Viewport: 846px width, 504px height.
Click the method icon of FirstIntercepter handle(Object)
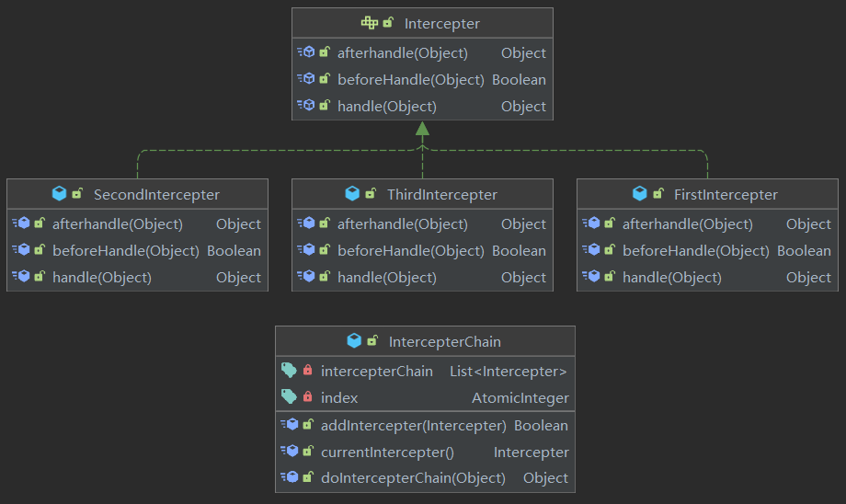coord(590,276)
